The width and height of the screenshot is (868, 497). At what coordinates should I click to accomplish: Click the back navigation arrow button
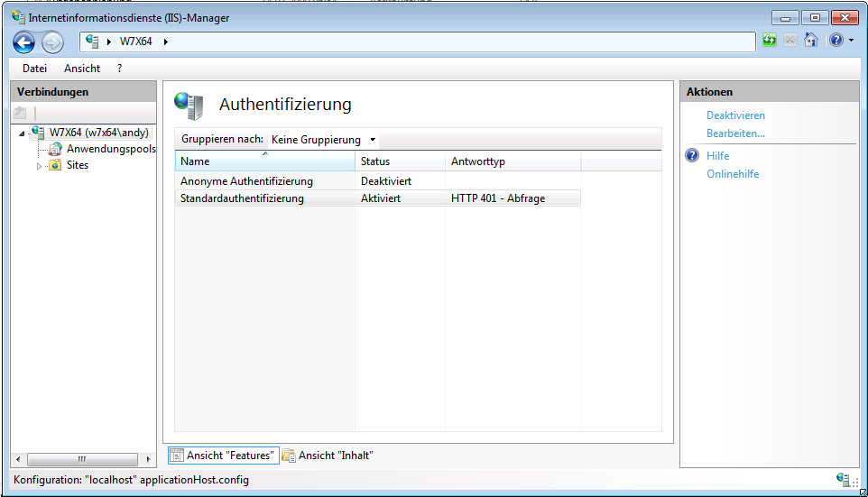(x=24, y=41)
